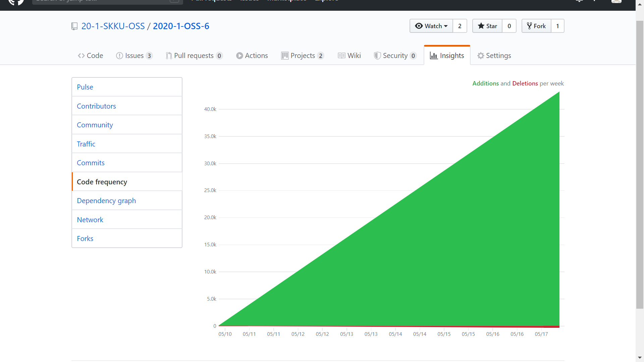Open the Watch dropdown caret
644x362 pixels.
[446, 26]
